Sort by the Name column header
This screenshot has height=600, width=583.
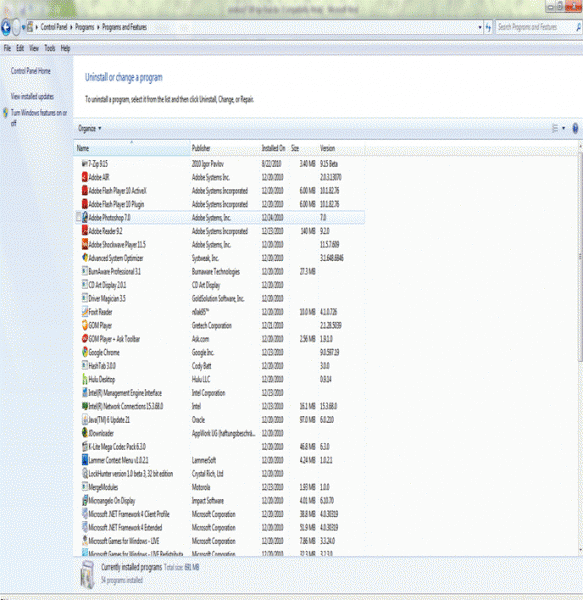[132, 148]
